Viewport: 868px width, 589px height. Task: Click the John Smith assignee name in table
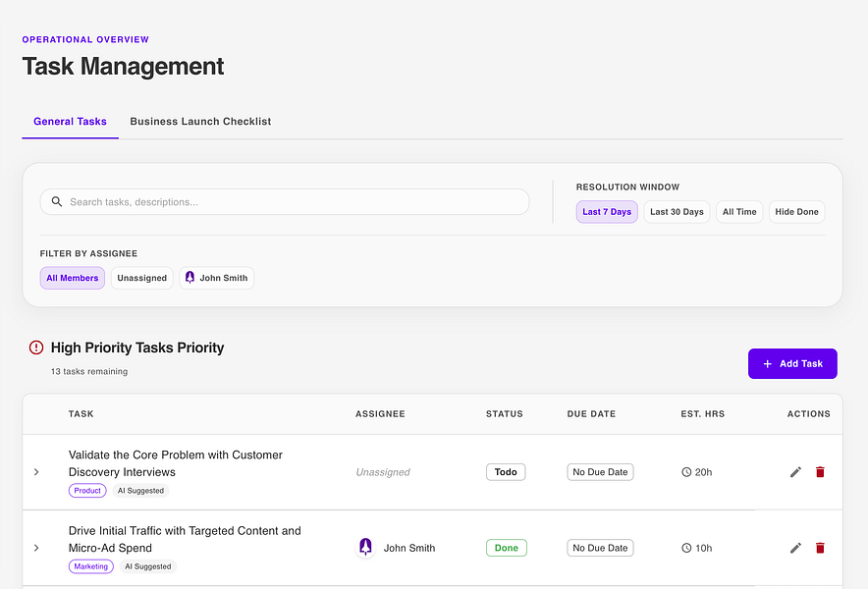(409, 548)
